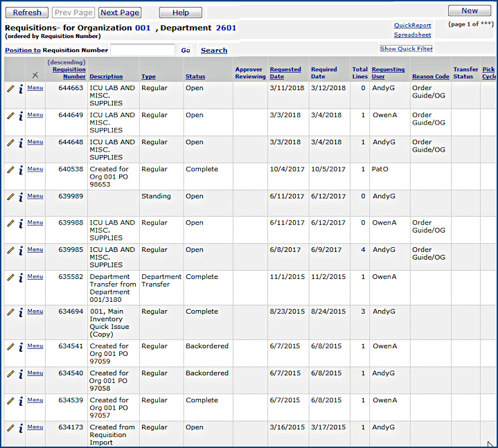Viewport: 498px width, 448px height.
Task: Open the QuickReport link
Action: [412, 26]
